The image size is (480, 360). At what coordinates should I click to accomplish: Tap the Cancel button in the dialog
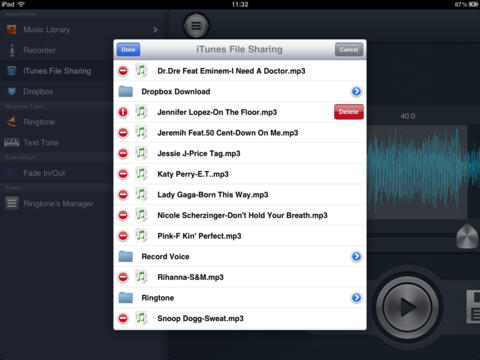pyautogui.click(x=349, y=50)
